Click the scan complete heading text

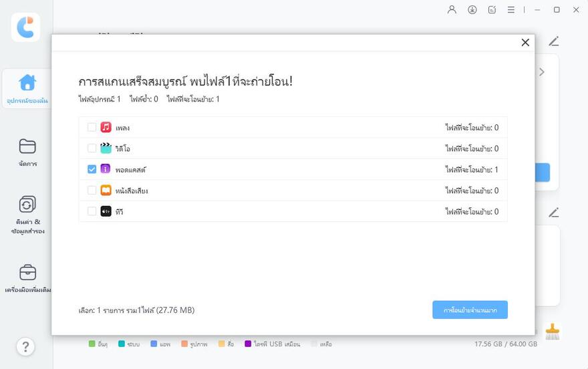coord(185,82)
